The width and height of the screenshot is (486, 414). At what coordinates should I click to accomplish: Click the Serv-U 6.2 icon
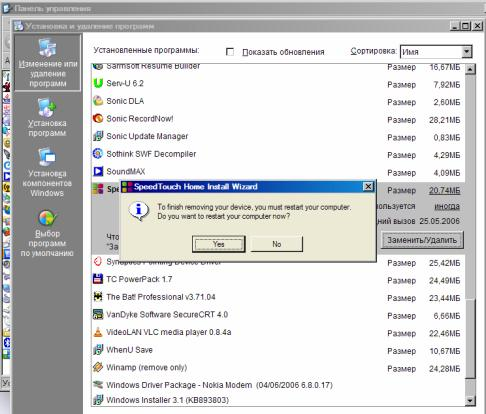tap(98, 83)
